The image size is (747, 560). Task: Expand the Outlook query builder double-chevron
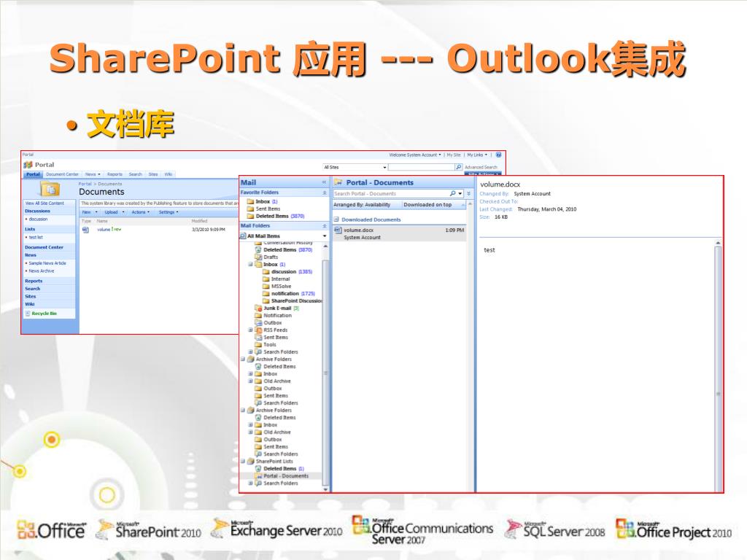(x=469, y=193)
